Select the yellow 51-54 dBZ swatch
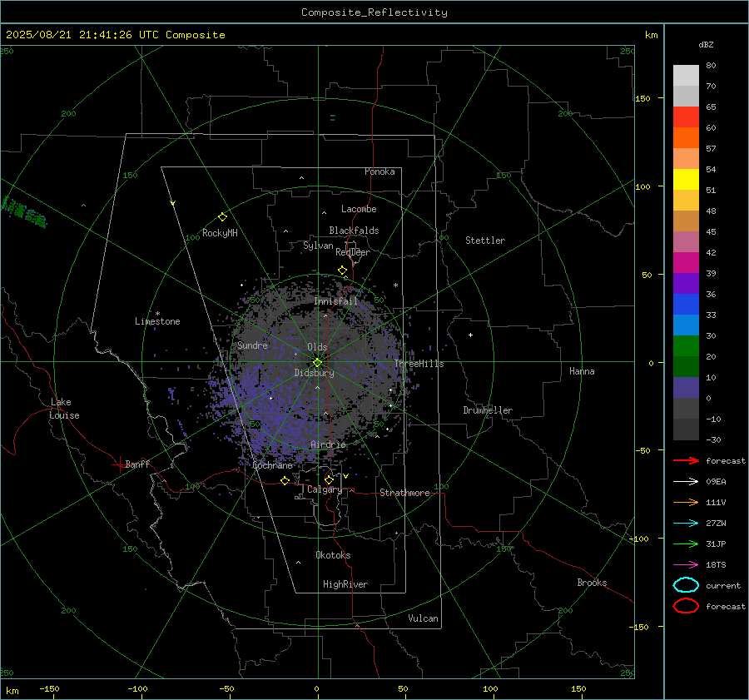 pyautogui.click(x=686, y=180)
